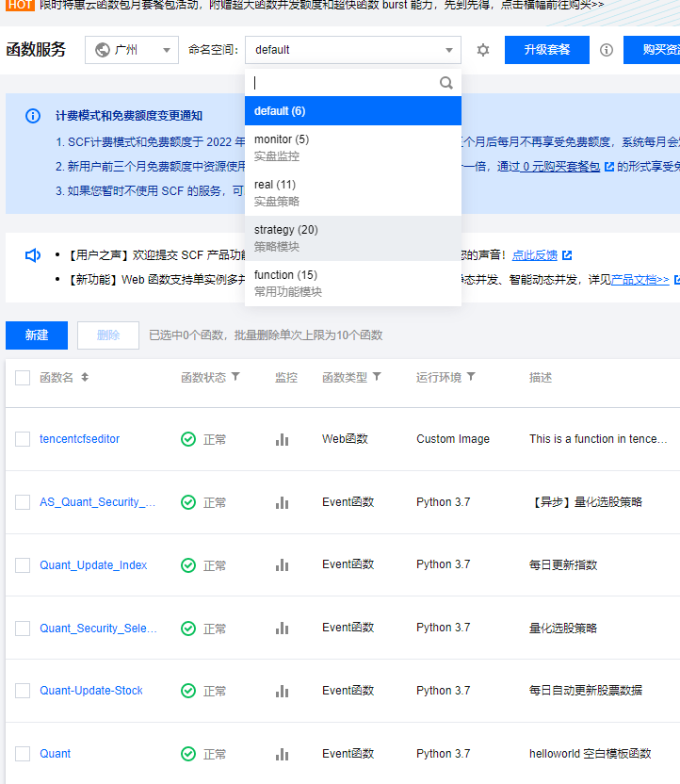Filter by function type funnel icon
Image resolution: width=680 pixels, height=784 pixels.
tap(377, 377)
